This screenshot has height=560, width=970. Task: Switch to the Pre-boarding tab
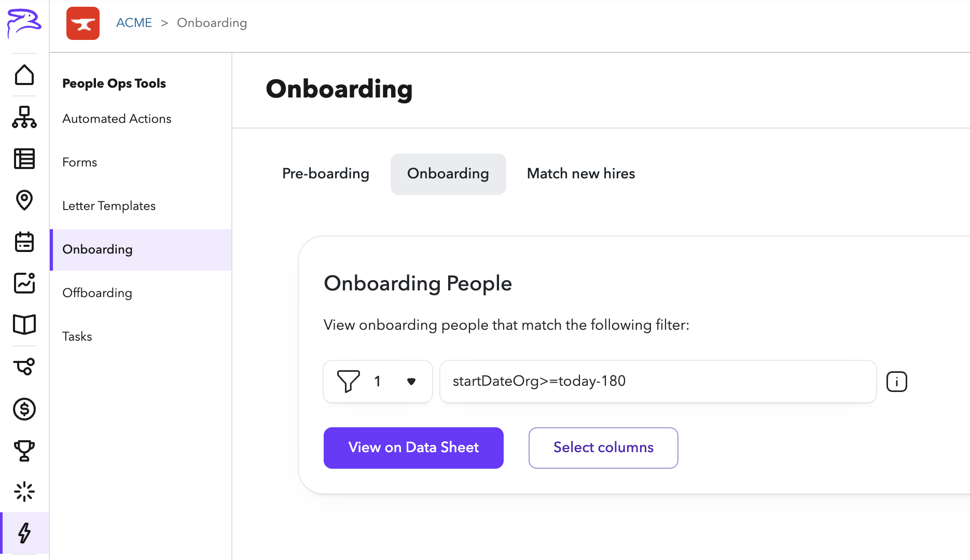click(x=325, y=174)
